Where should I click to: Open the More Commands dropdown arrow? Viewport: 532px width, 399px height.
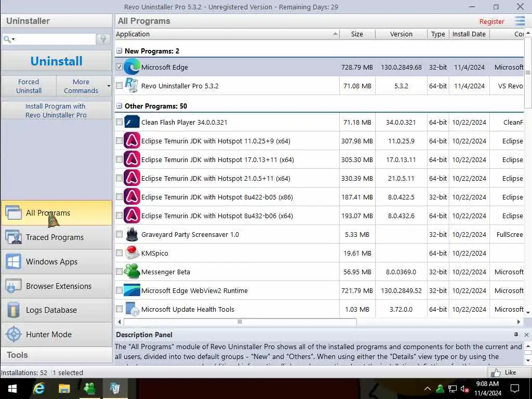[x=109, y=86]
